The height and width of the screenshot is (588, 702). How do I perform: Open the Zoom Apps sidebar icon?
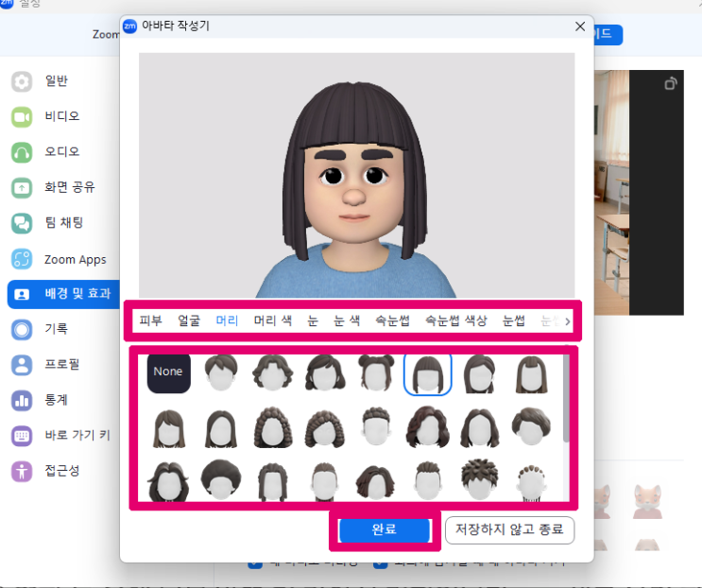pos(21,259)
